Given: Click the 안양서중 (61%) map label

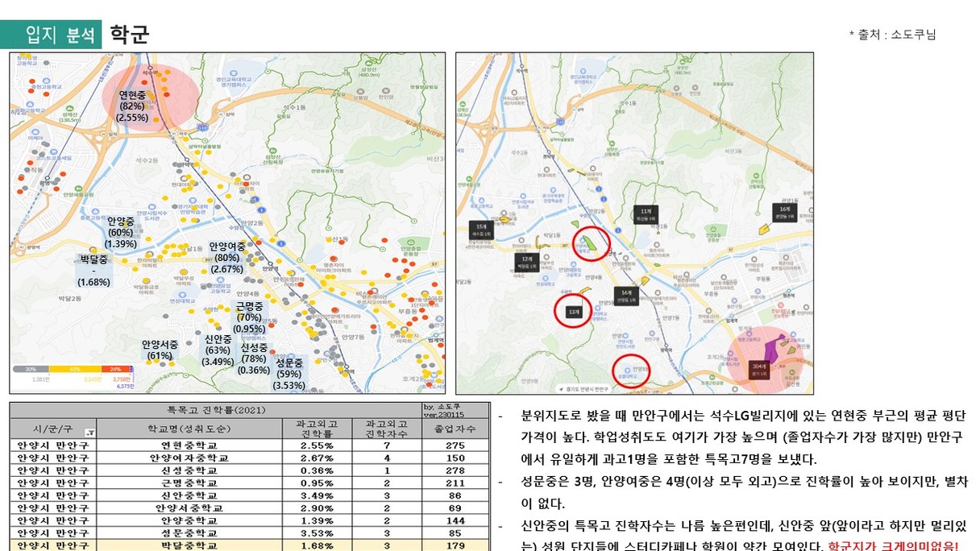Looking at the screenshot, I should pos(160,350).
